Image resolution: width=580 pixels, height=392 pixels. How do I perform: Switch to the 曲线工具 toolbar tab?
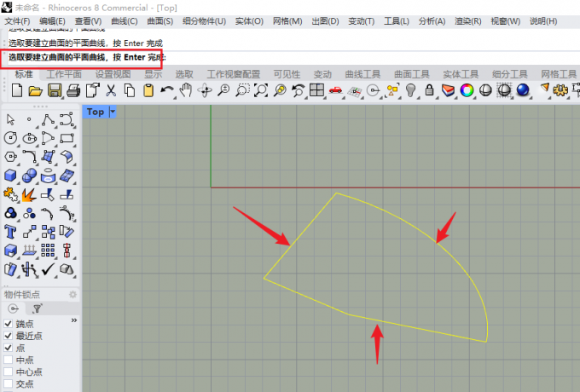(362, 74)
